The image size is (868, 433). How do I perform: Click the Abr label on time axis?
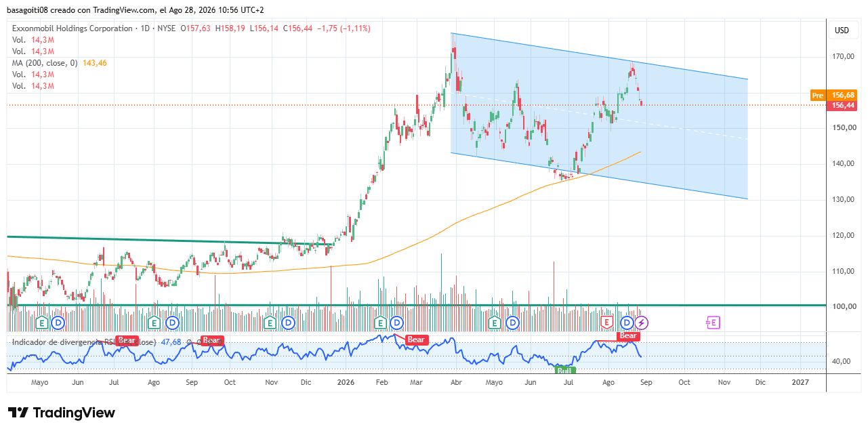pyautogui.click(x=455, y=382)
